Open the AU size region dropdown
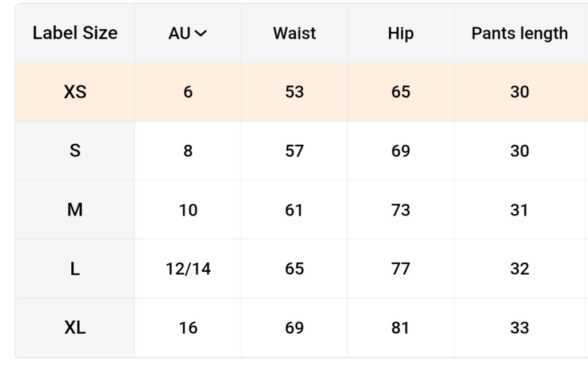Image resolution: width=588 pixels, height=374 pixels. coord(188,33)
